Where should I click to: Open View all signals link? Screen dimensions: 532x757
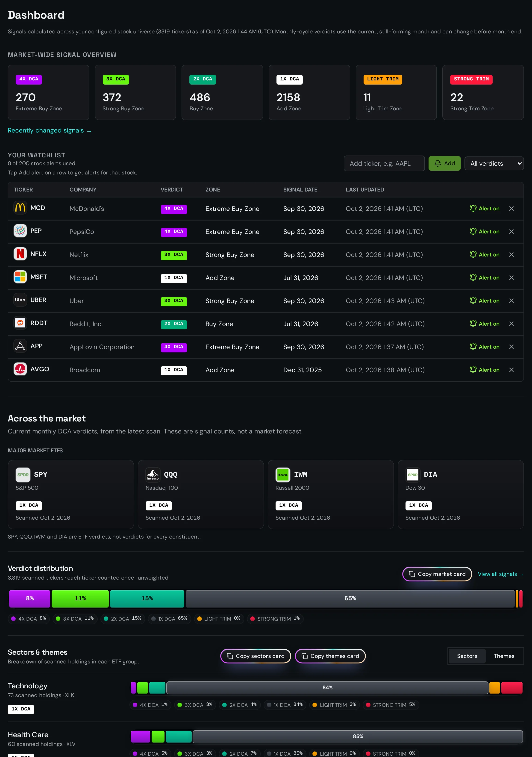(x=500, y=574)
